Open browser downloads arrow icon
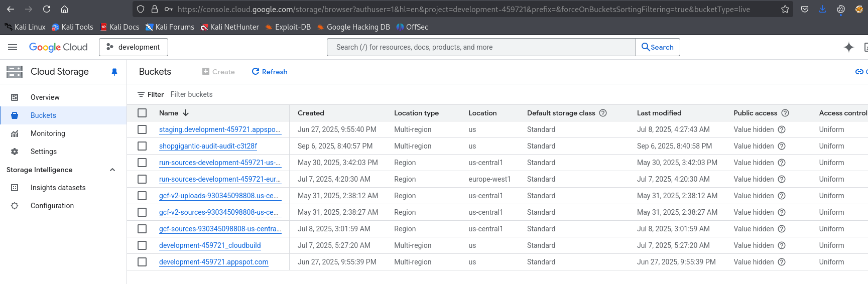 point(822,9)
